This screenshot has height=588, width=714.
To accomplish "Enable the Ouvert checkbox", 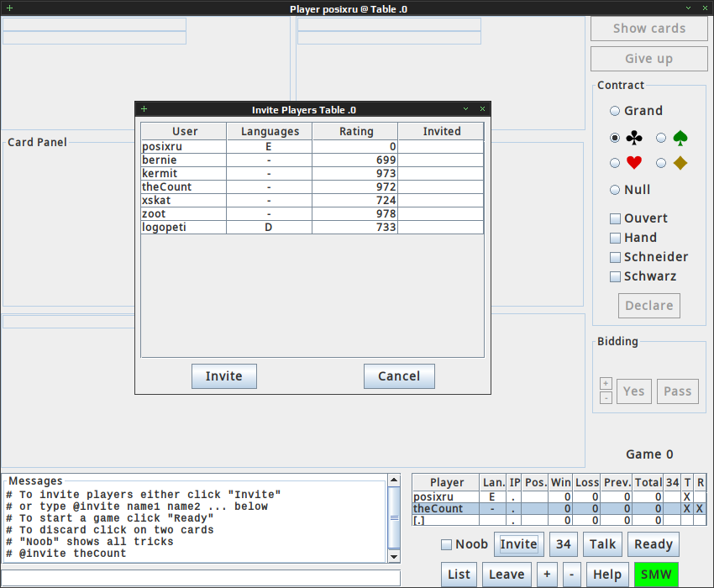I will click(615, 218).
